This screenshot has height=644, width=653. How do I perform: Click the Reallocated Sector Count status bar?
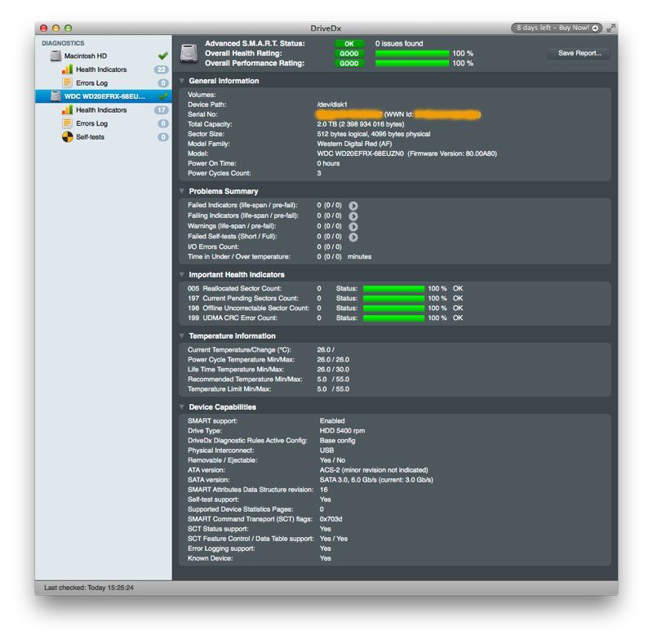click(x=393, y=289)
